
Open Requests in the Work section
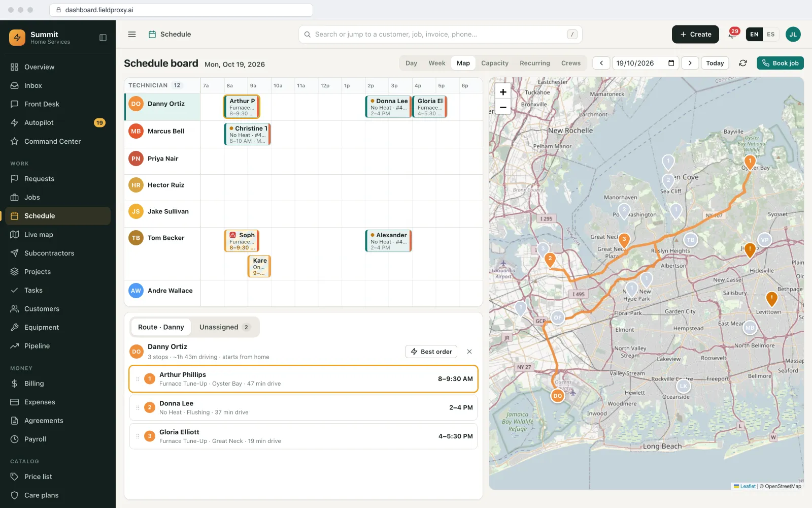pos(57,179)
